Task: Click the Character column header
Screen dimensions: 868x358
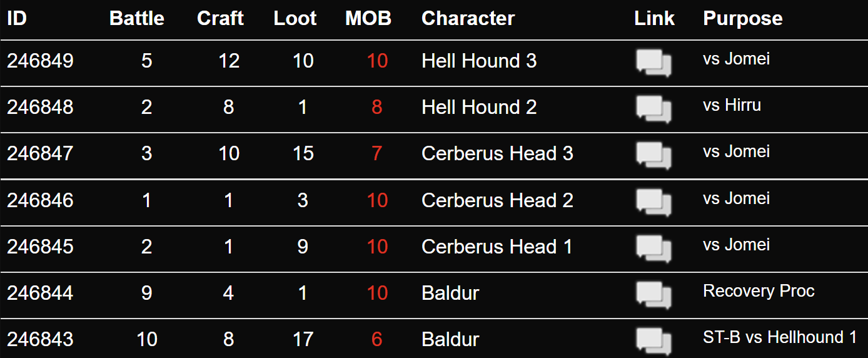Action: pyautogui.click(x=468, y=19)
